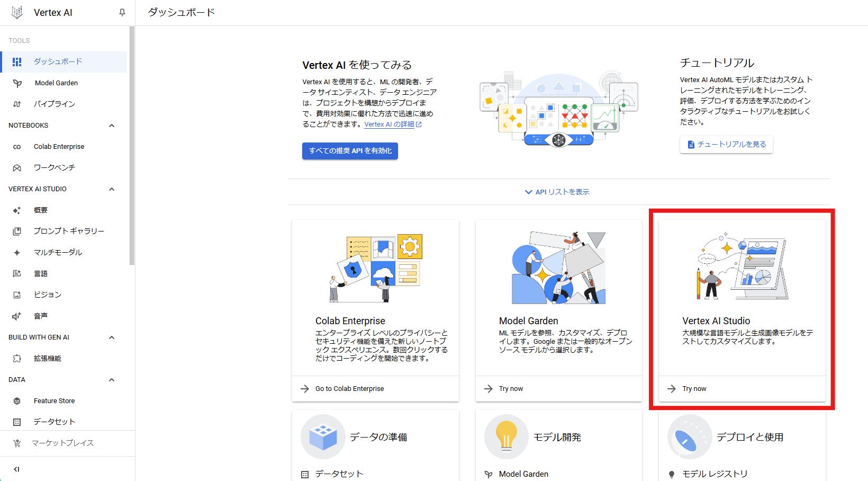Click the external-link icon after Vertex AI の詳細
Screen dimensions: 868x481
419,124
